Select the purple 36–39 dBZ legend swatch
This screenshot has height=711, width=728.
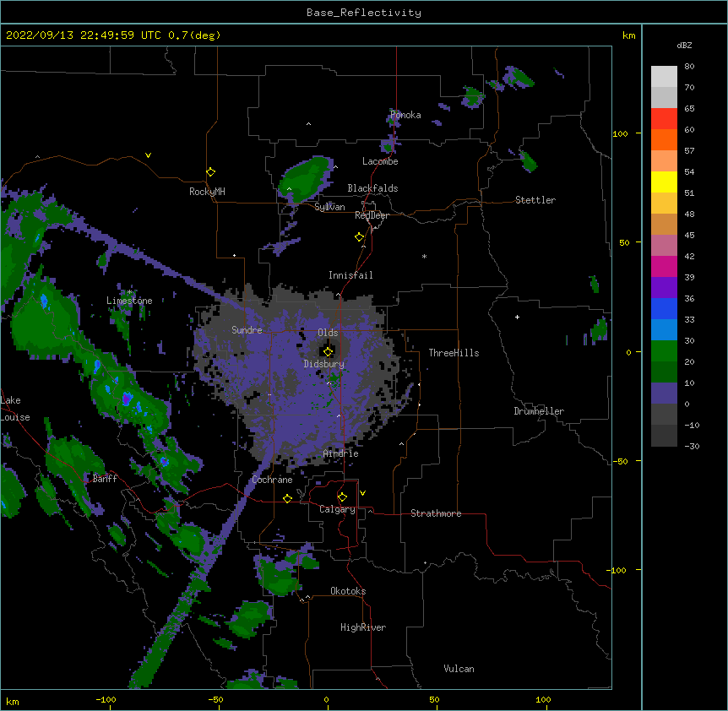coord(664,287)
